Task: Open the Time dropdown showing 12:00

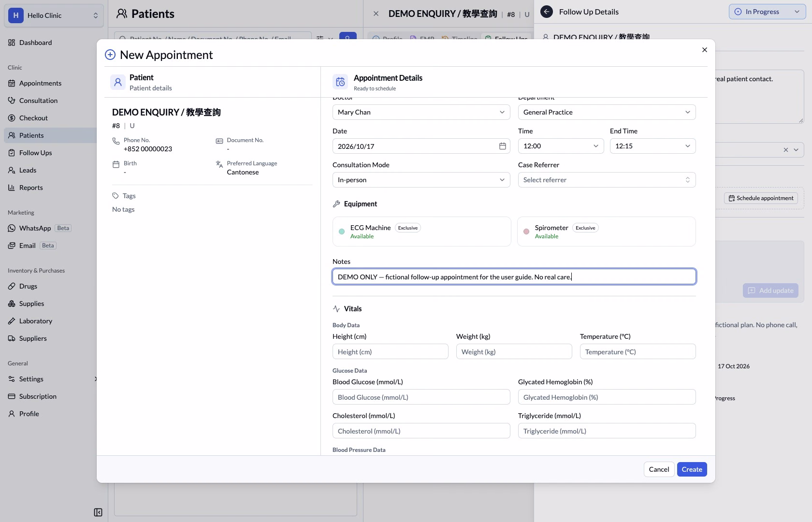Action: [561, 146]
